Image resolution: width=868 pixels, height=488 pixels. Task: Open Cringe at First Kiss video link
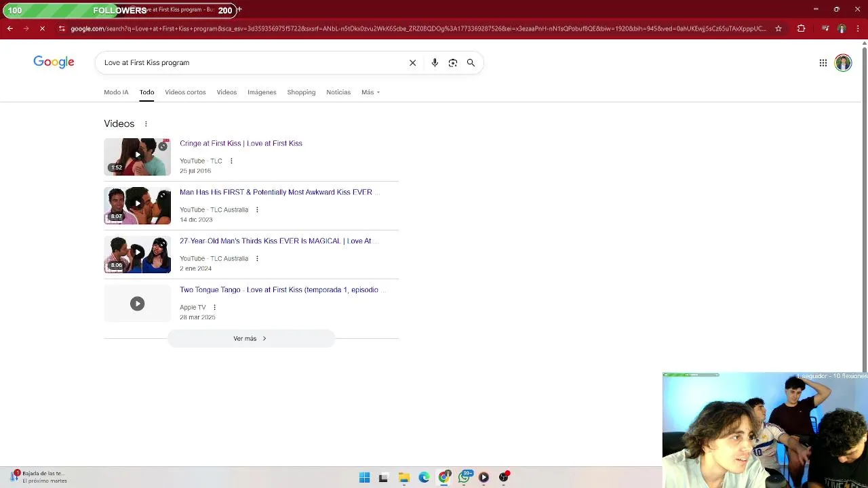(x=241, y=144)
